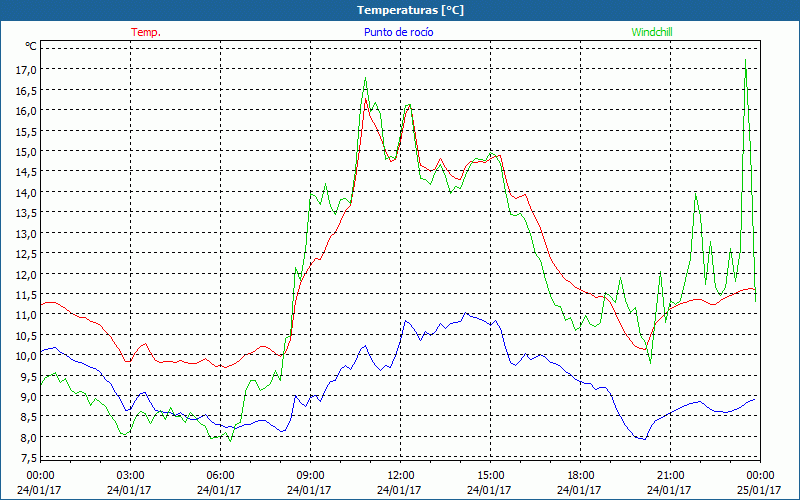800x500 pixels.
Task: Click the 12,5 y-axis value
Action: (27, 254)
